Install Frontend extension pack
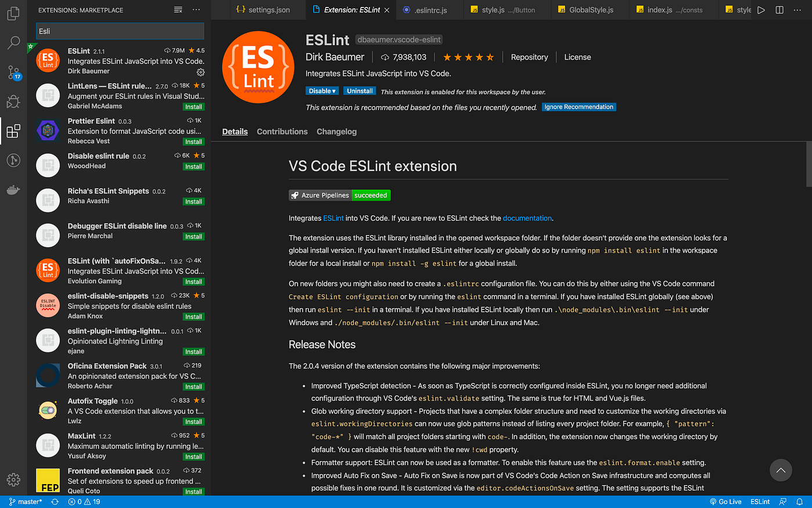The width and height of the screenshot is (812, 508). [x=194, y=491]
